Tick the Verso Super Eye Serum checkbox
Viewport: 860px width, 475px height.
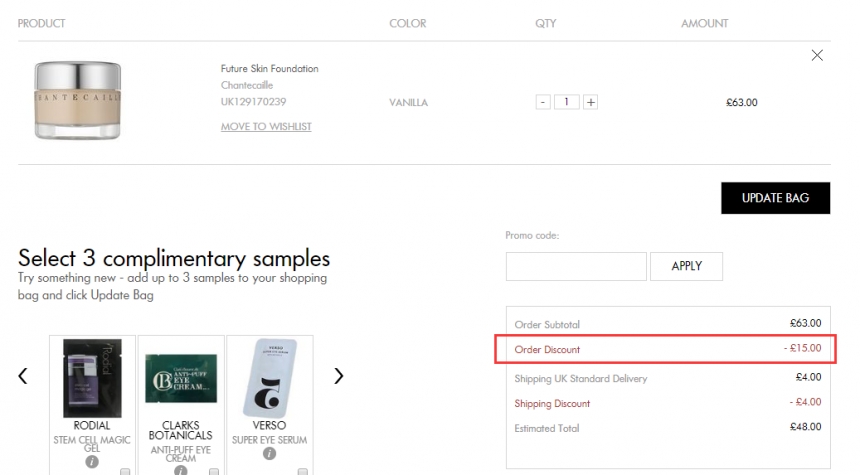pyautogui.click(x=302, y=471)
